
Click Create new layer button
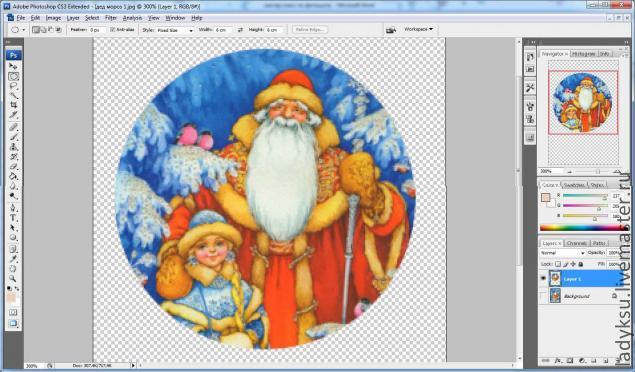coord(605,360)
